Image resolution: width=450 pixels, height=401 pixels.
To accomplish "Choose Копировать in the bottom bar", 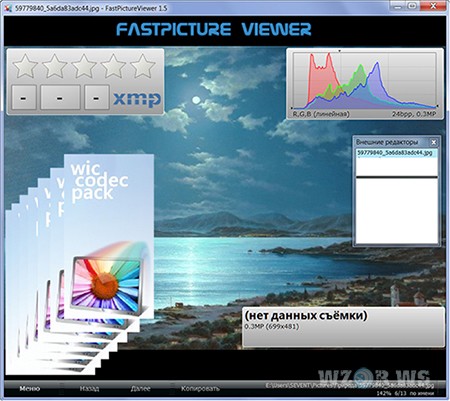I will 200,389.
